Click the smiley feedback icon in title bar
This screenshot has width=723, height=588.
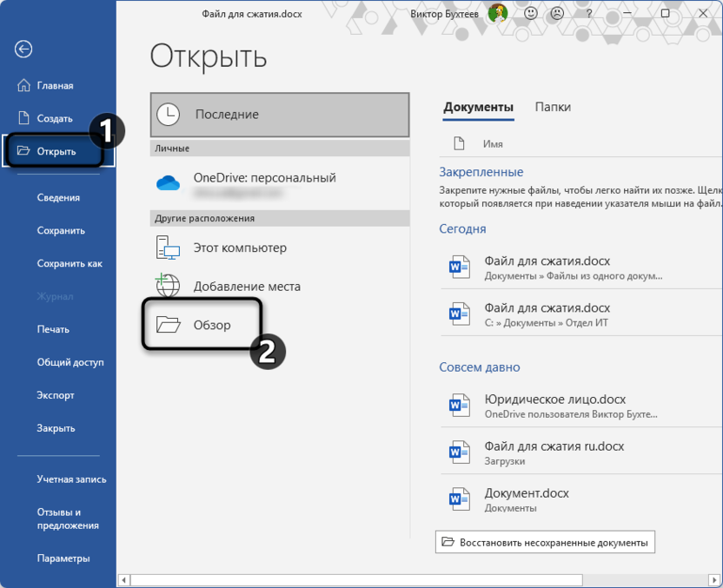point(530,16)
